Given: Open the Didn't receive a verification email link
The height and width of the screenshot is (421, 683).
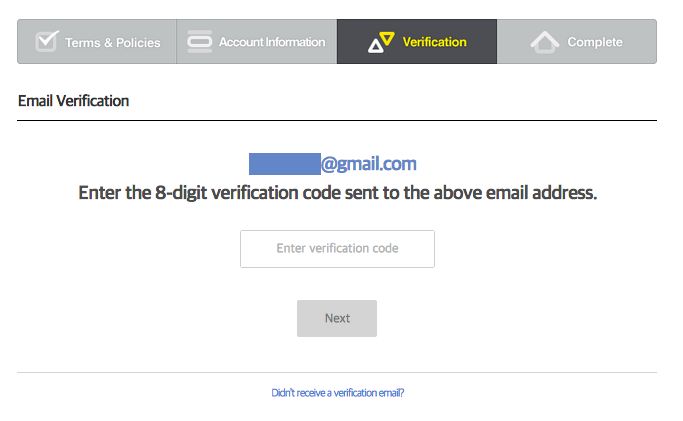Looking at the screenshot, I should (337, 393).
